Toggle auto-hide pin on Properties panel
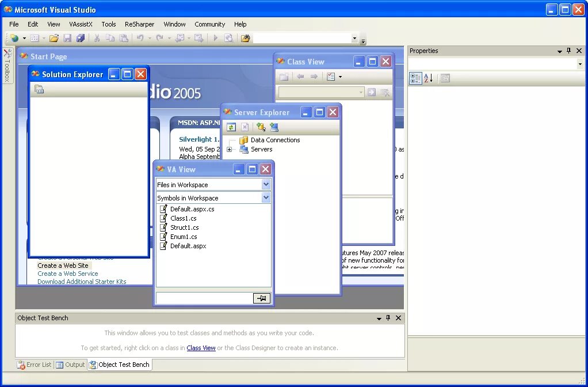This screenshot has height=387, width=588. click(569, 51)
